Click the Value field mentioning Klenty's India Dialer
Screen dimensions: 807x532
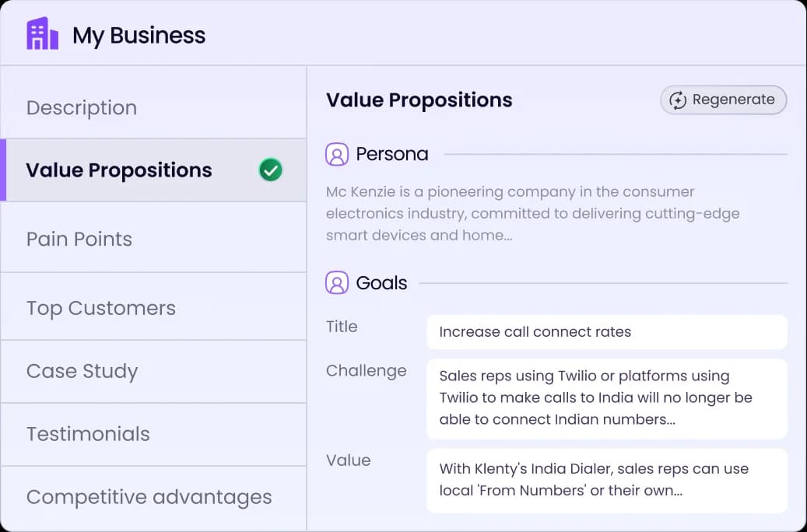[x=607, y=481]
